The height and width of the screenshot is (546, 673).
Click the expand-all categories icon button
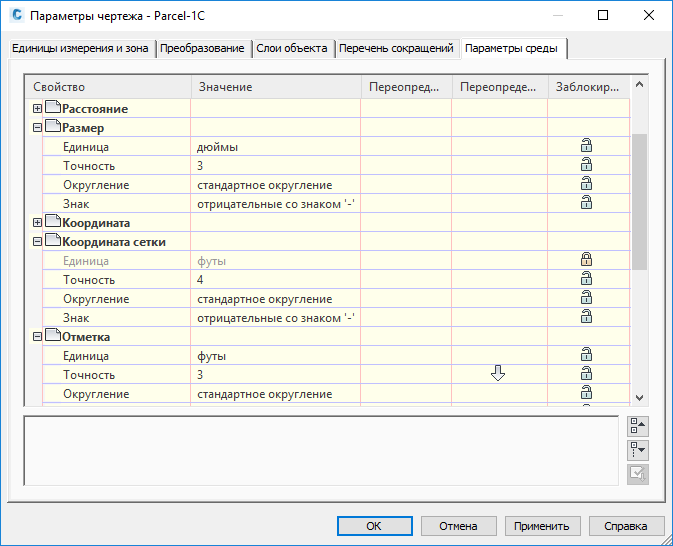[638, 451]
